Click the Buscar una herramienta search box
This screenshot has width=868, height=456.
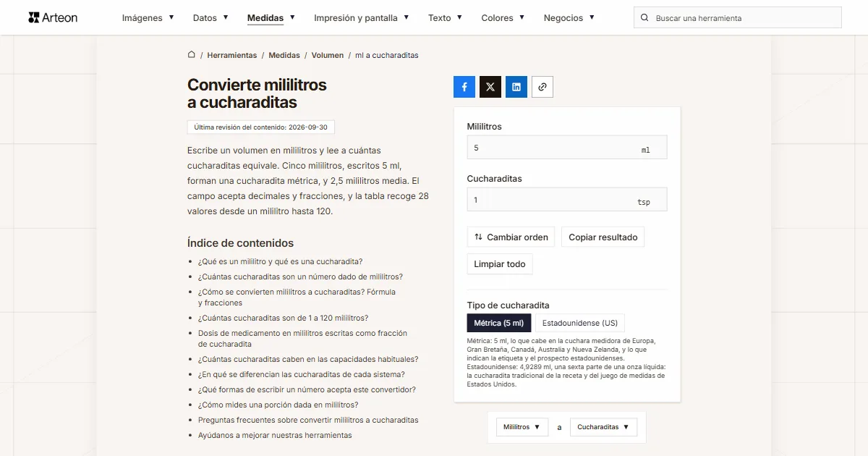738,17
